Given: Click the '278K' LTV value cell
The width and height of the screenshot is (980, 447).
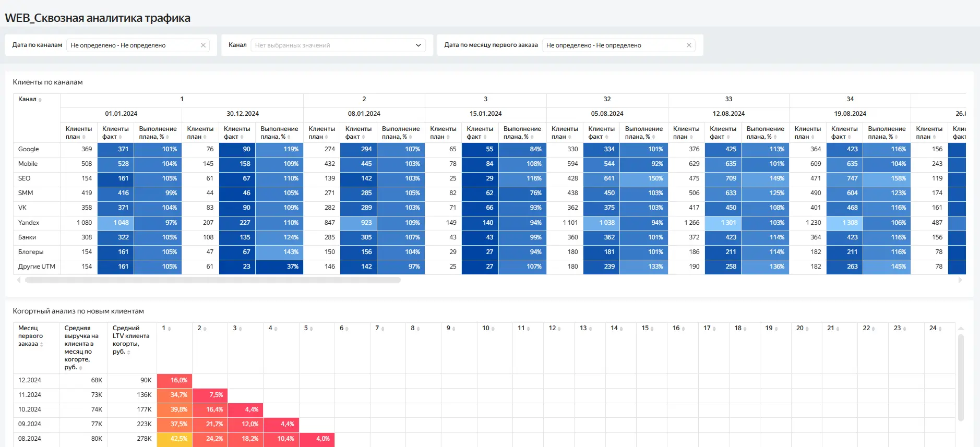Looking at the screenshot, I should point(132,439).
